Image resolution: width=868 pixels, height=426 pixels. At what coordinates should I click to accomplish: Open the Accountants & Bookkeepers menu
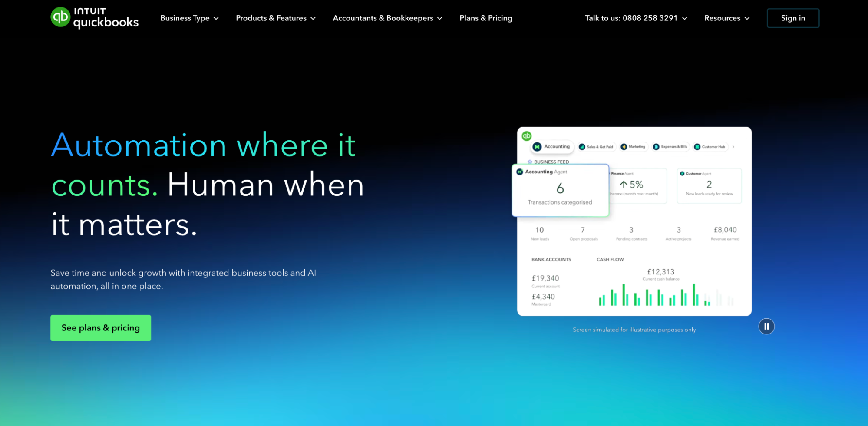387,18
